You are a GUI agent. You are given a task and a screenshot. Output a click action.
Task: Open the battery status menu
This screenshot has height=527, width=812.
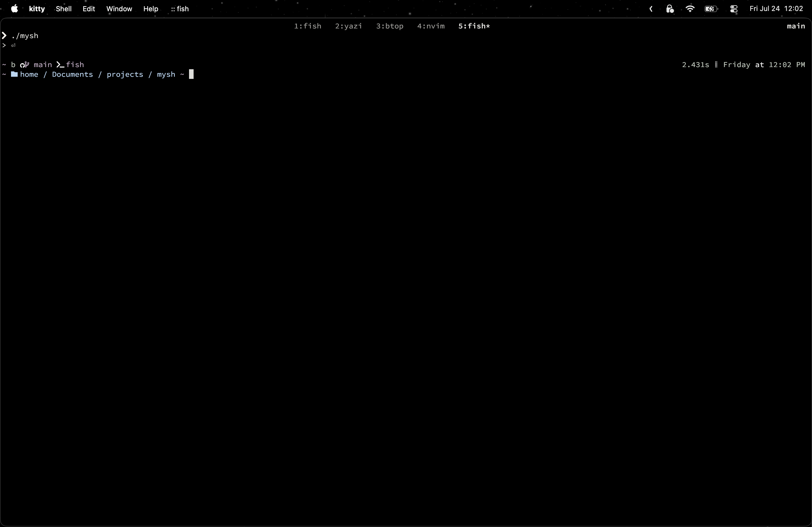(711, 9)
